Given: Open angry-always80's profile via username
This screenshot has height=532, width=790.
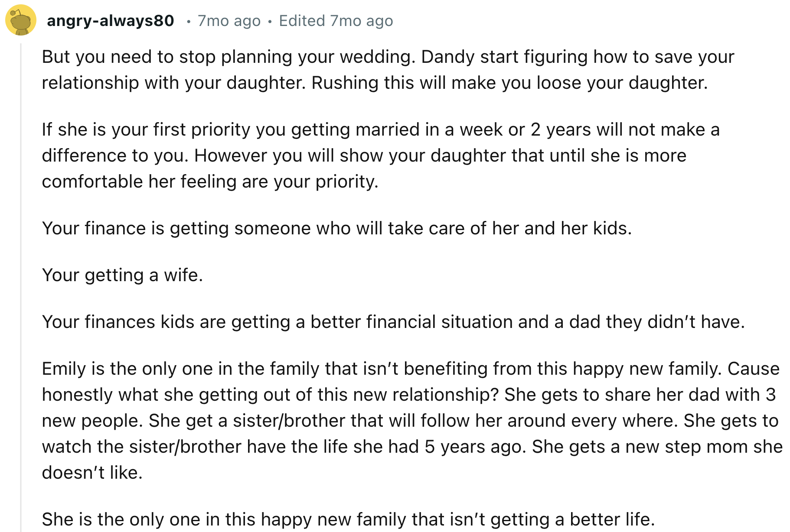Looking at the screenshot, I should click(110, 20).
